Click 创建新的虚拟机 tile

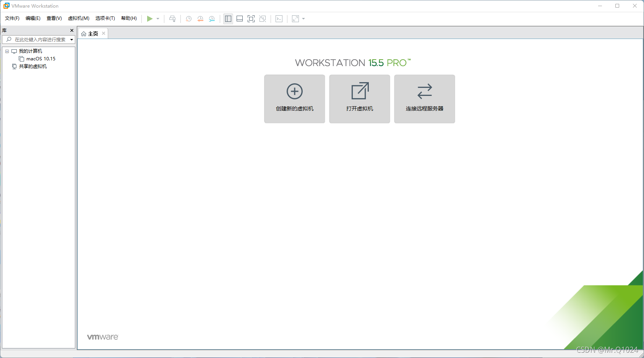295,99
